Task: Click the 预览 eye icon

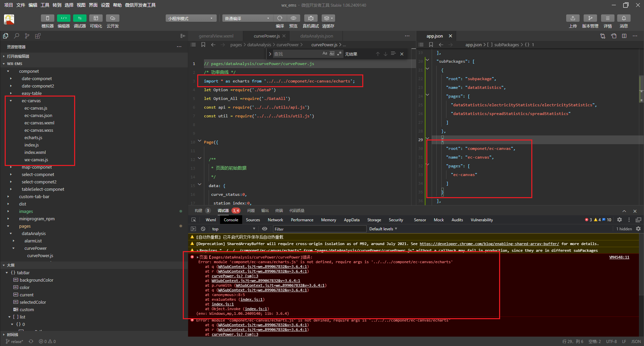Action: tap(293, 18)
